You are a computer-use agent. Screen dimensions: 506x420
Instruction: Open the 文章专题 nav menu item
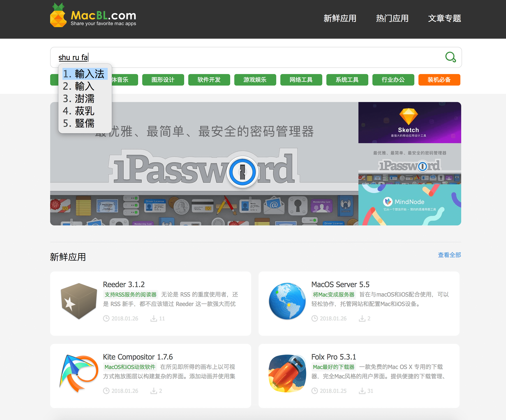[445, 18]
